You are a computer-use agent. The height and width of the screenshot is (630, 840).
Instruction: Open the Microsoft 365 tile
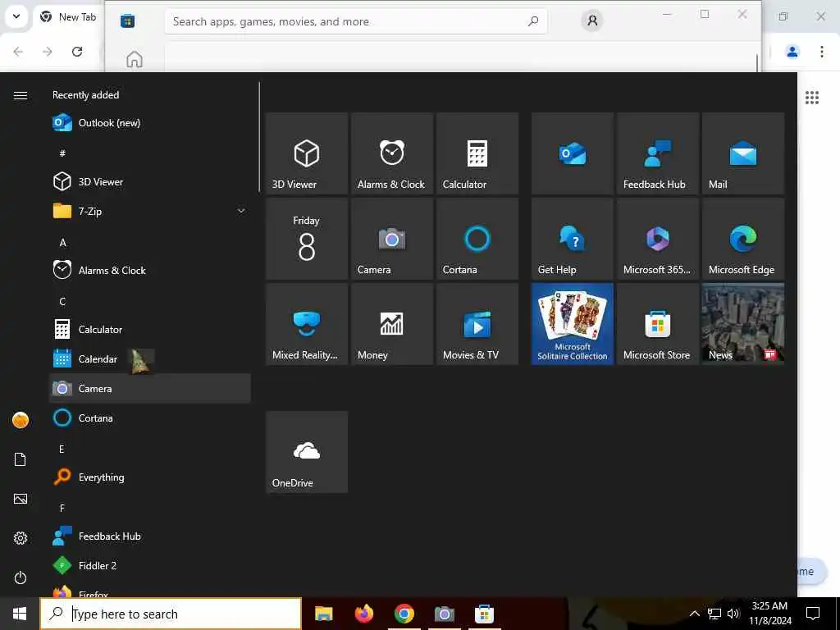pos(658,239)
